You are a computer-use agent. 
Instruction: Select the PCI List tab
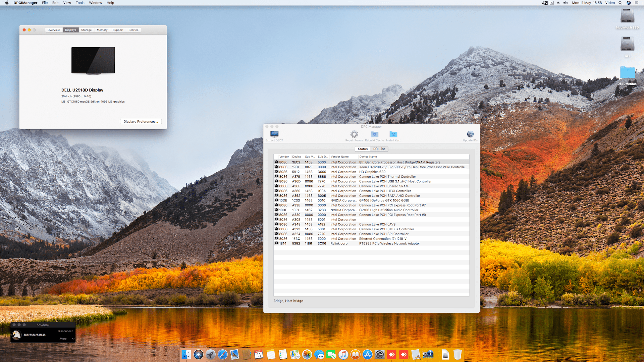[x=379, y=149]
